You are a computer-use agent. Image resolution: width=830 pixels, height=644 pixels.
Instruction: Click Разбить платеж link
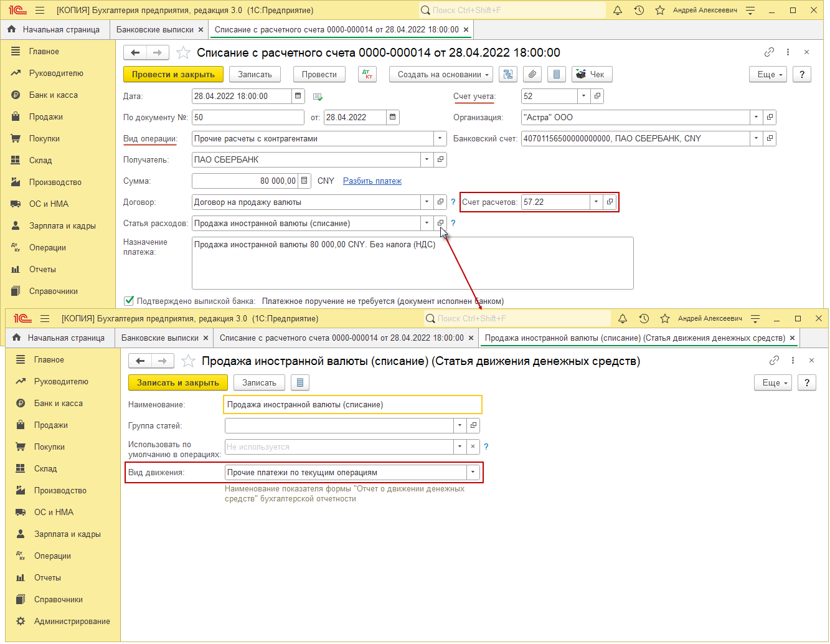point(372,181)
